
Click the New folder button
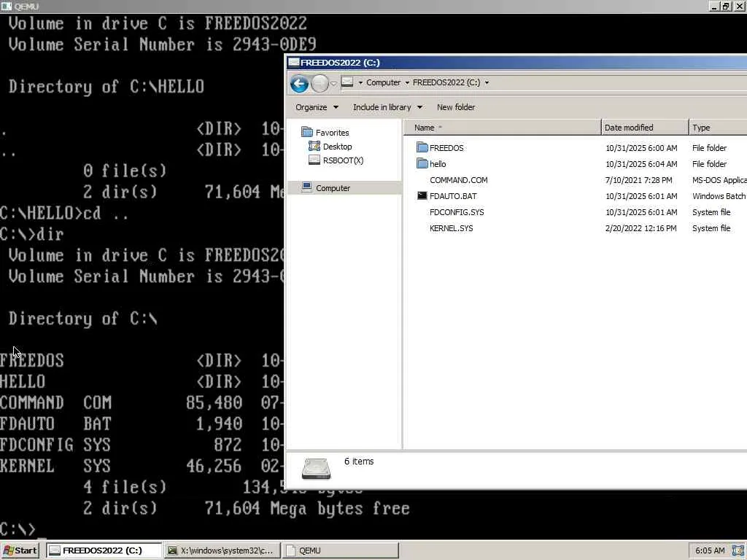(x=456, y=107)
